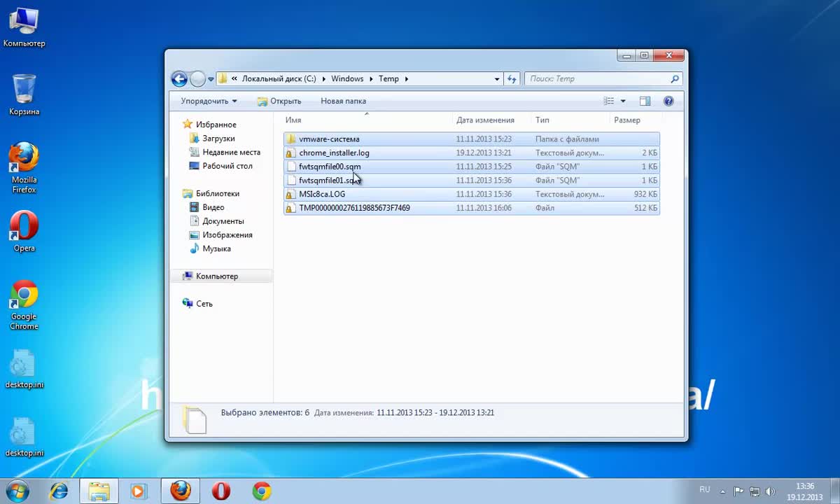Open the arrow after Windows breadcrumb
The image size is (840, 504).
[x=370, y=79]
